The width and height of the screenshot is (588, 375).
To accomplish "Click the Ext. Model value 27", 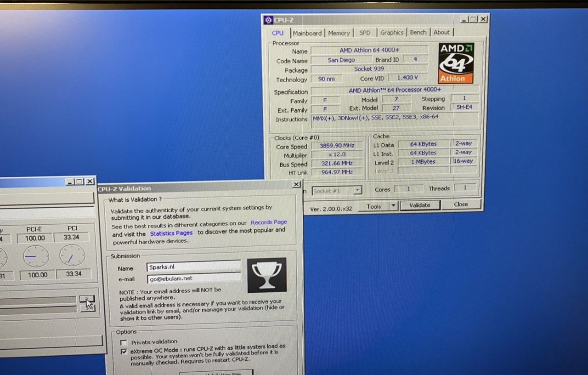I will 396,108.
